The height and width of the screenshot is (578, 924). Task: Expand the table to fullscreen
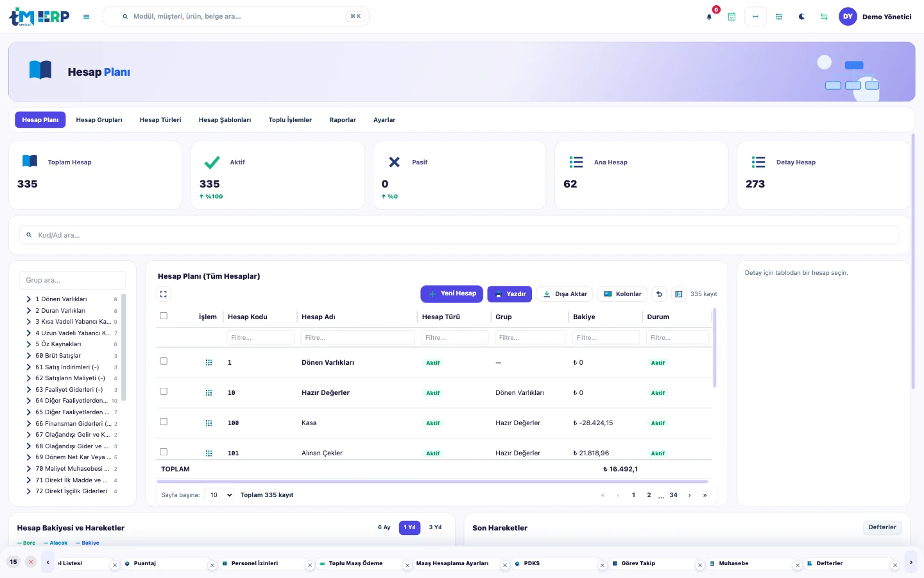164,294
